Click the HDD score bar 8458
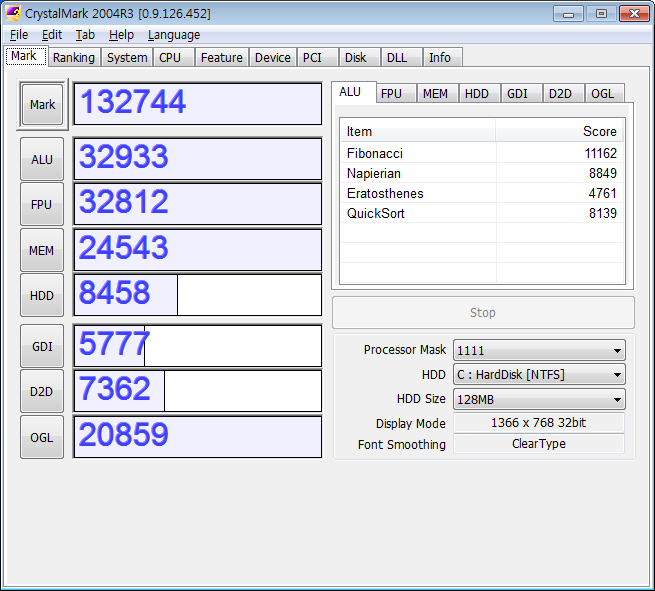 pyautogui.click(x=198, y=295)
